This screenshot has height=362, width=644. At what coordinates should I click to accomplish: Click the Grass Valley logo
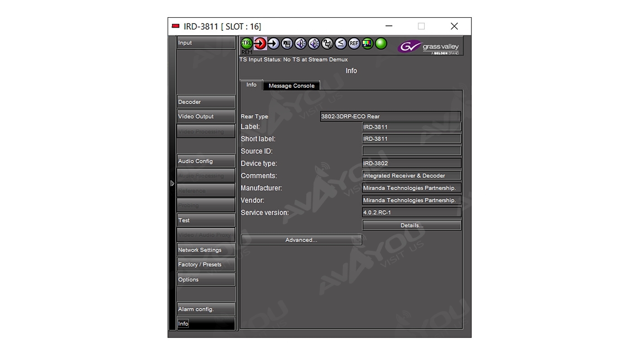coord(428,47)
